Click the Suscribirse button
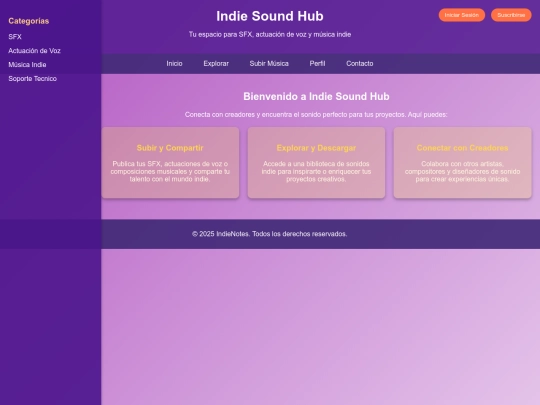The height and width of the screenshot is (405, 540). click(x=511, y=15)
